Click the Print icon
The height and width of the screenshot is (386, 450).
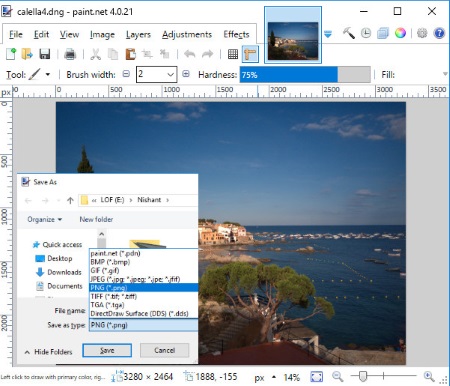pyautogui.click(x=70, y=54)
